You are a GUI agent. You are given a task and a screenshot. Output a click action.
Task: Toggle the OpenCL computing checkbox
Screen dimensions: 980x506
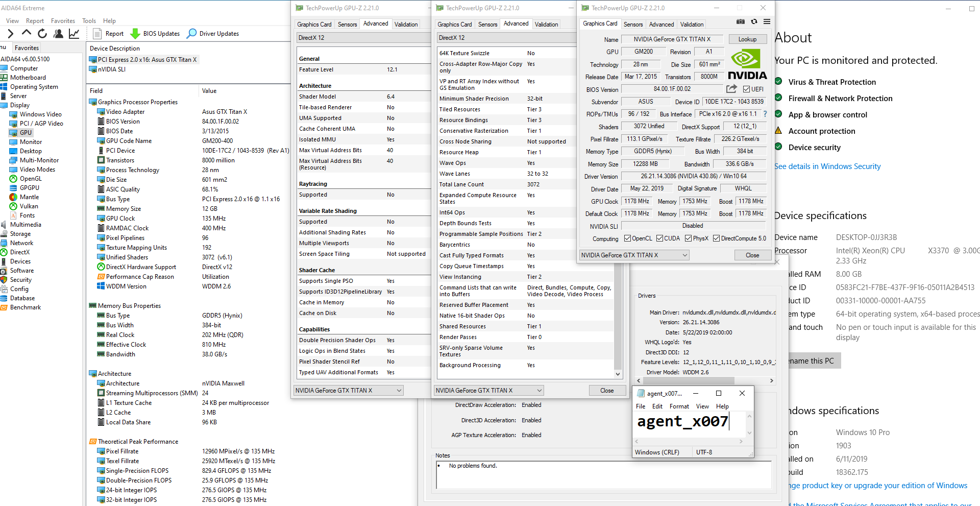pos(628,238)
